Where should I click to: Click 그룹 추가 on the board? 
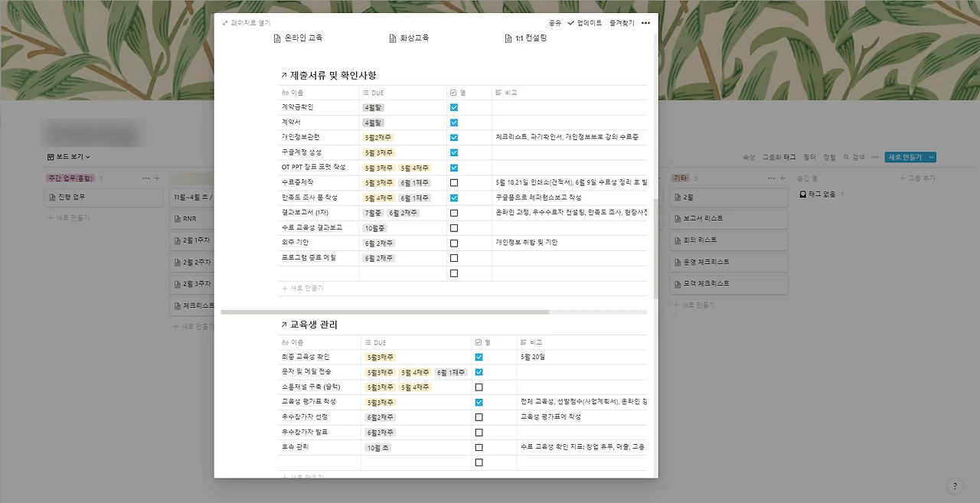(x=916, y=178)
